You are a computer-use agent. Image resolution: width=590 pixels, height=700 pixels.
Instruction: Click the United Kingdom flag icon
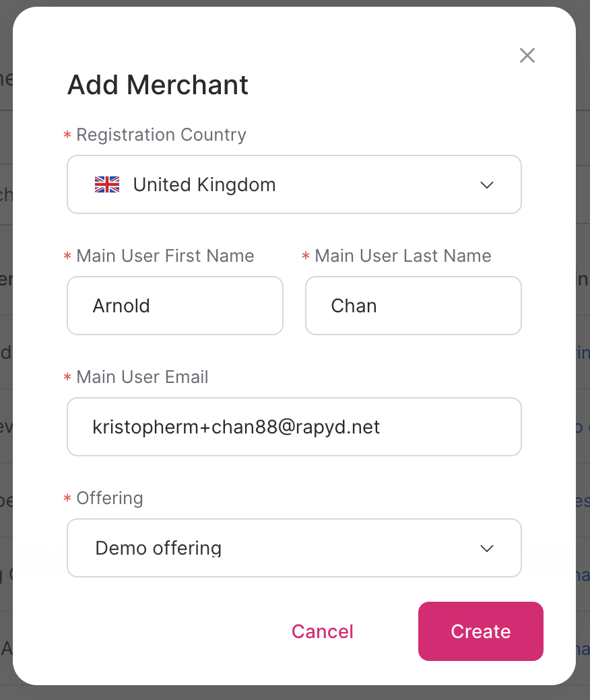coord(106,184)
